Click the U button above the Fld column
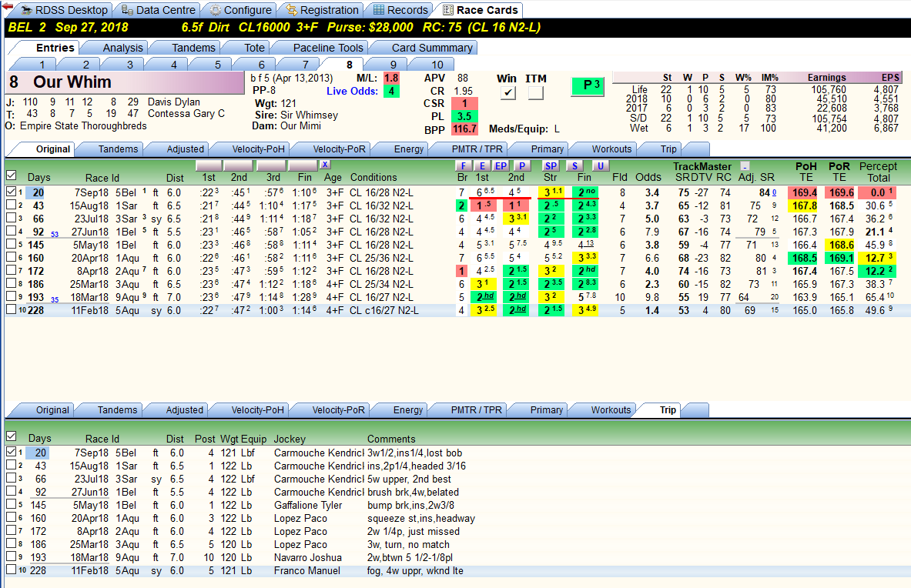The height and width of the screenshot is (588, 911). tap(600, 166)
